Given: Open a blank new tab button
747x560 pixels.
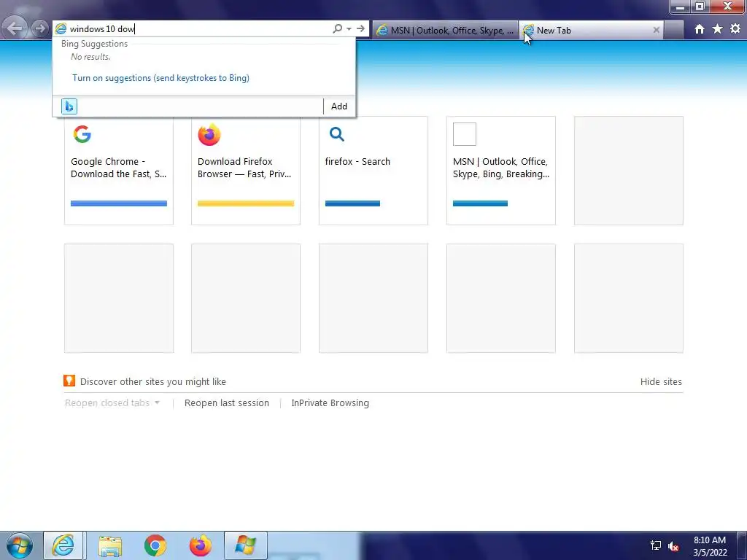Looking at the screenshot, I should click(x=673, y=30).
